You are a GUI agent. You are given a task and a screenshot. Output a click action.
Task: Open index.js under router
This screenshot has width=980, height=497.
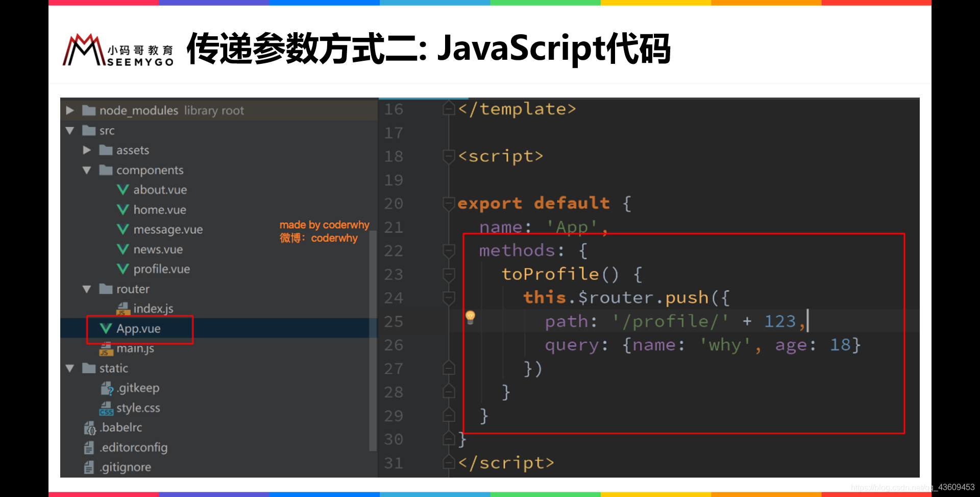(x=153, y=309)
